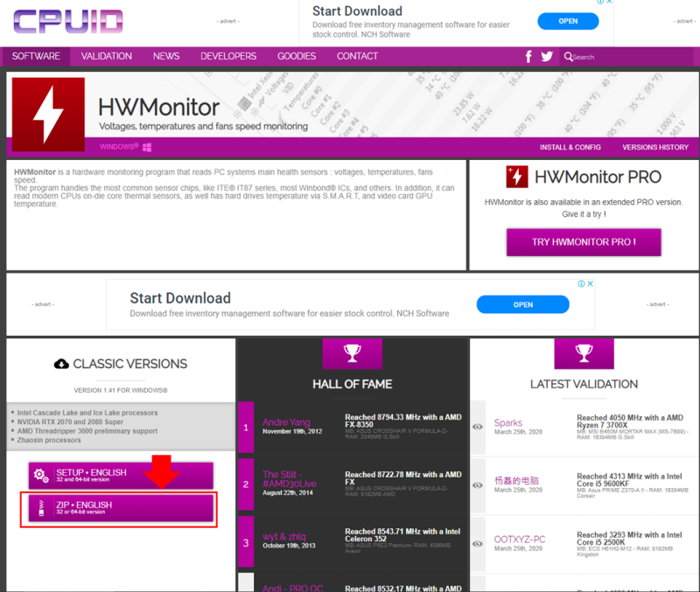Open 杨磊的电脑 validation entry
The width and height of the screenshot is (700, 592).
pyautogui.click(x=516, y=481)
